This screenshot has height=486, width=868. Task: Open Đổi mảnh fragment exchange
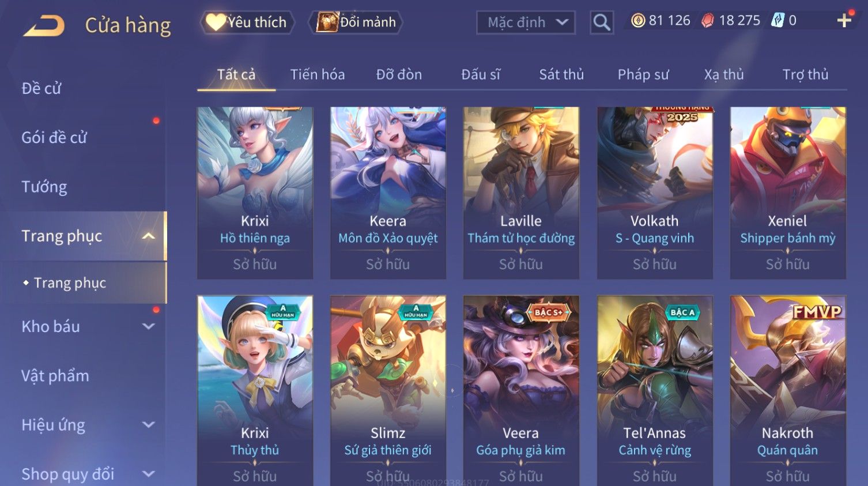(x=356, y=22)
